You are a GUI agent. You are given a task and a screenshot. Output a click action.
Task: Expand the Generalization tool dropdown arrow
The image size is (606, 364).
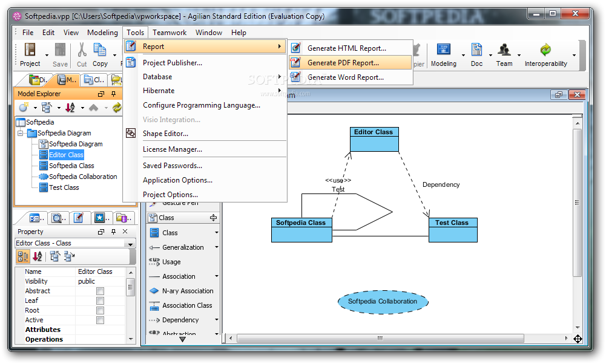pos(217,247)
